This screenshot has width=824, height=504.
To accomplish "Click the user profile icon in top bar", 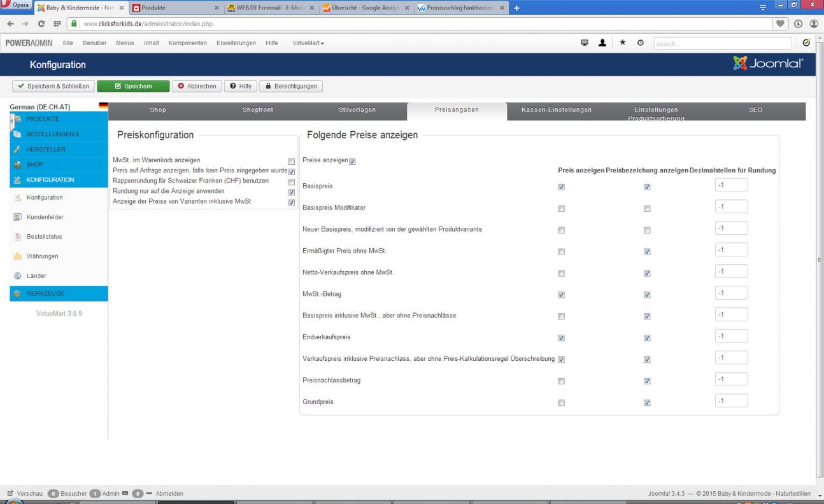I will click(600, 43).
